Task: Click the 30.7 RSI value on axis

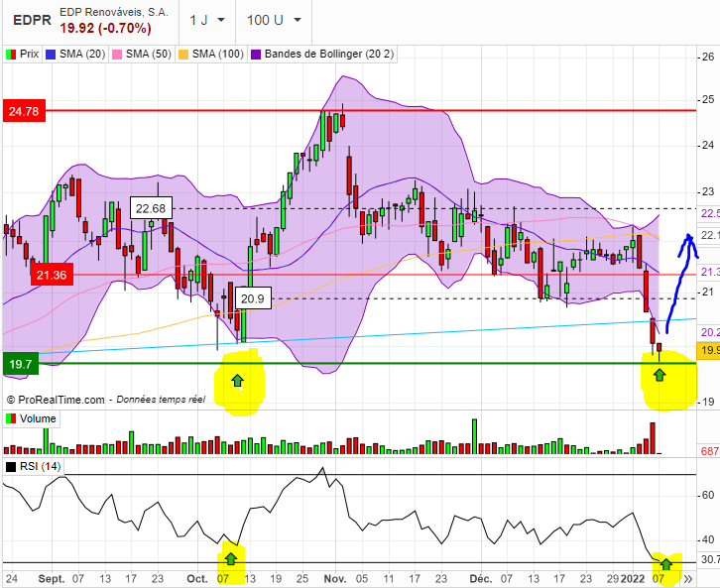Action: point(710,559)
